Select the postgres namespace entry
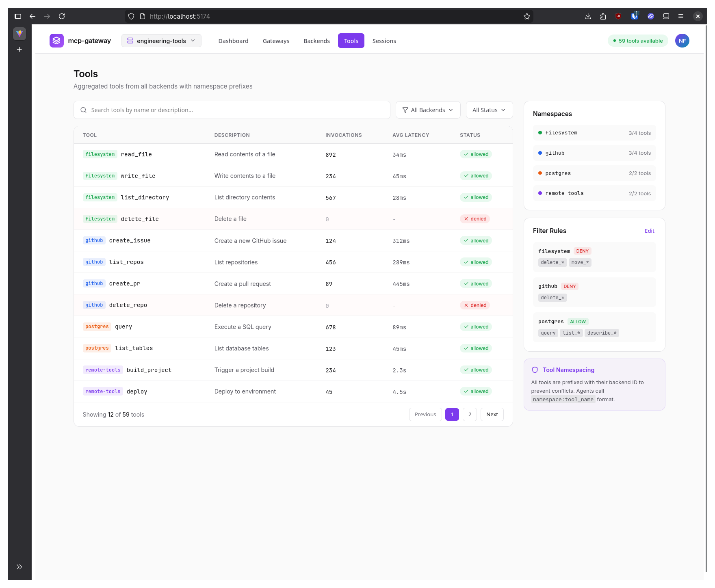This screenshot has height=588, width=715. 594,173
